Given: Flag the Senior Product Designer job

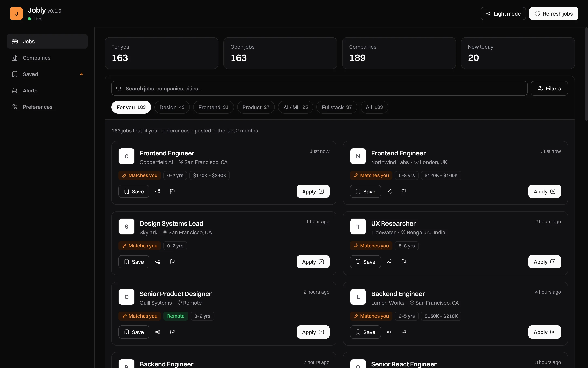Looking at the screenshot, I should tap(172, 332).
